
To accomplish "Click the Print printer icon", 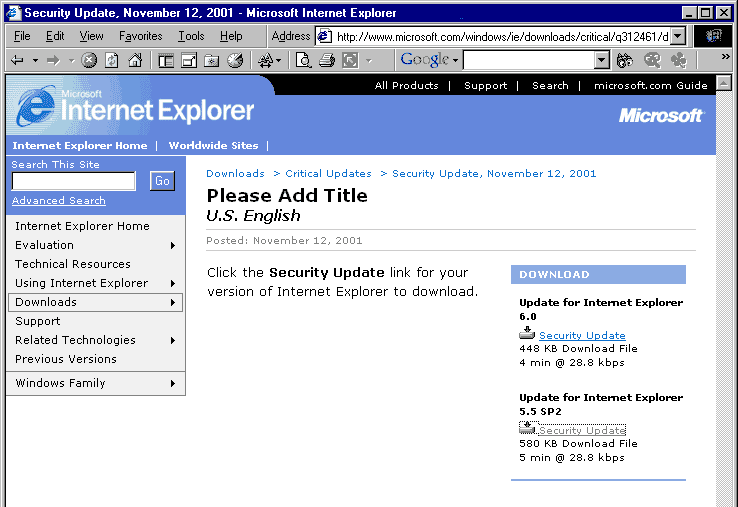I will [x=327, y=60].
